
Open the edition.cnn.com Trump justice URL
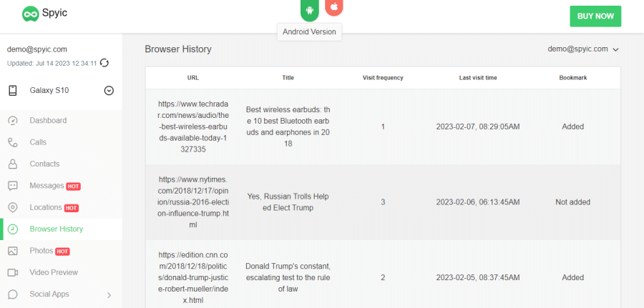pyautogui.click(x=193, y=278)
